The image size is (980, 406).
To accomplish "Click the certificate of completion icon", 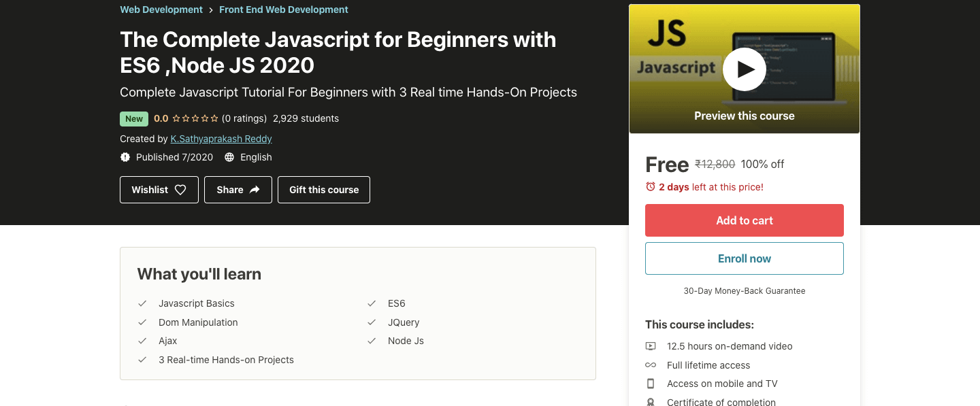I will point(651,402).
